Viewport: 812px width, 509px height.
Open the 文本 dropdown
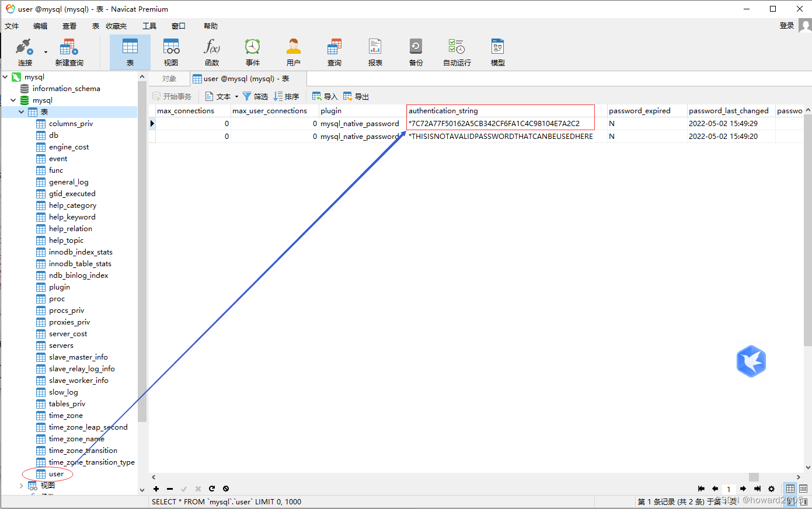222,96
